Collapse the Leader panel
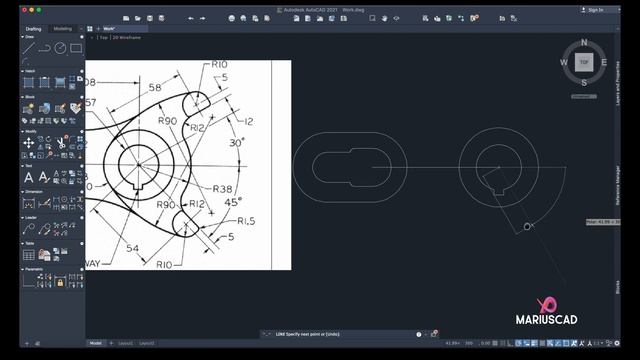 click(x=22, y=218)
